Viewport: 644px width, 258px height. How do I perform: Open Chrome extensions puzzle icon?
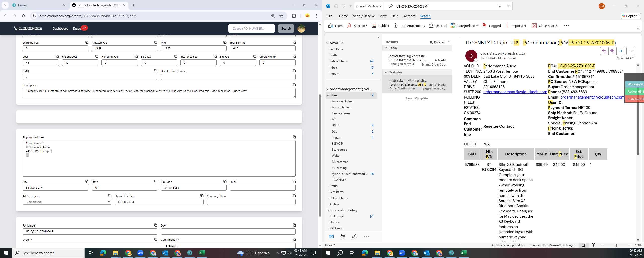tap(294, 16)
